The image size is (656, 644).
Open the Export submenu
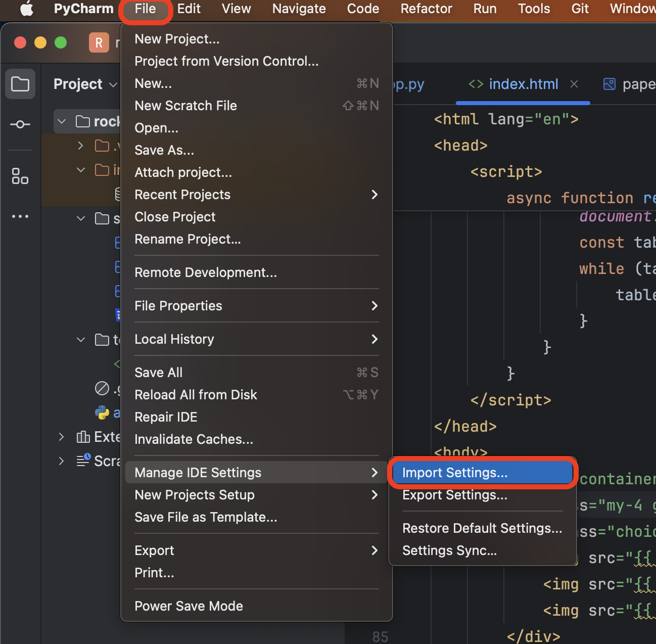pyautogui.click(x=257, y=550)
